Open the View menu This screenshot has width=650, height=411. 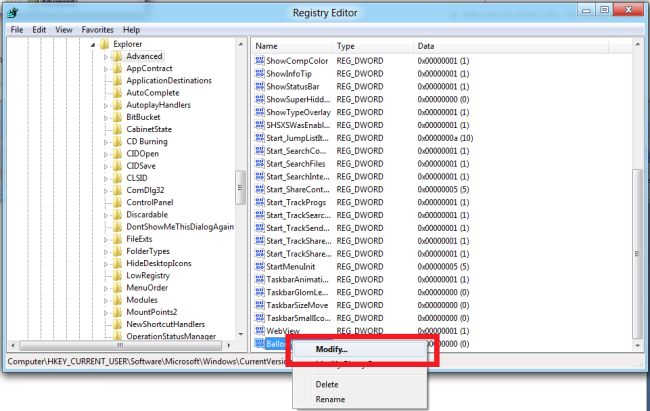click(x=64, y=30)
